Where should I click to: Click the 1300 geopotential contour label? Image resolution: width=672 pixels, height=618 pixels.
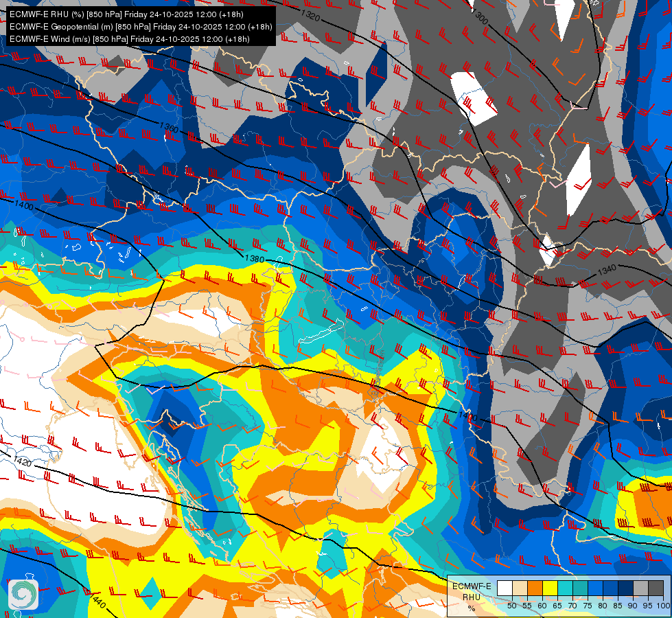[x=480, y=16]
